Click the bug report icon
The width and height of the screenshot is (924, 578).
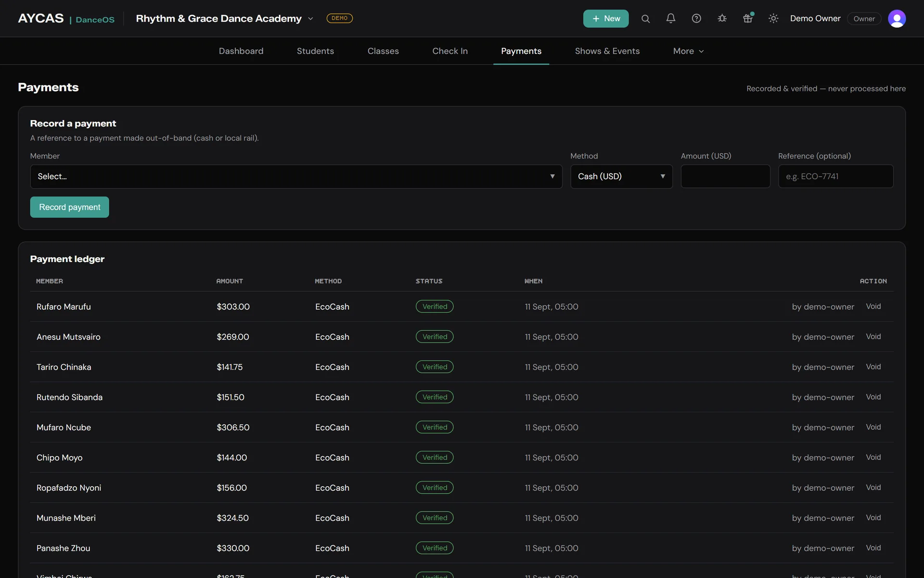(x=722, y=19)
